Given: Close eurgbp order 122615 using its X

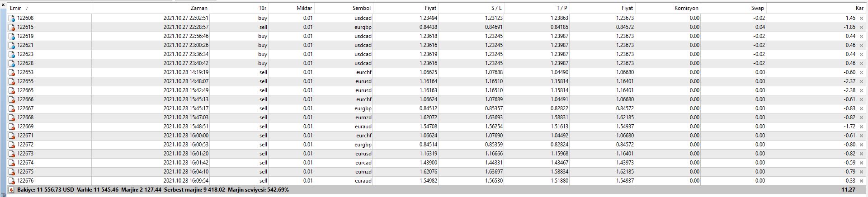Looking at the screenshot, I should pos(861,28).
